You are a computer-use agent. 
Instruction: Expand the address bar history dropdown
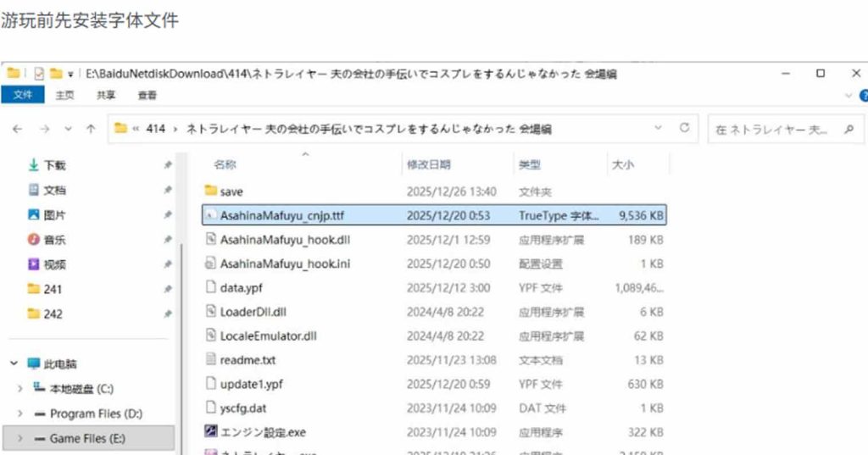pyautogui.click(x=659, y=128)
